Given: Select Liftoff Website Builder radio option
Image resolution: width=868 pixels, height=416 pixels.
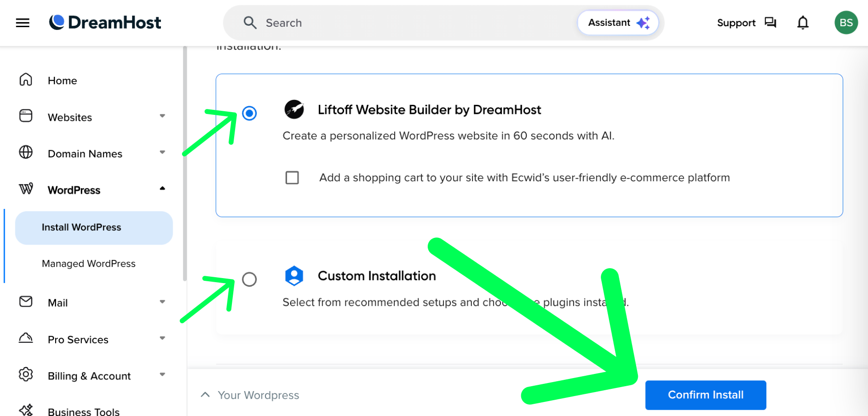Looking at the screenshot, I should [249, 113].
